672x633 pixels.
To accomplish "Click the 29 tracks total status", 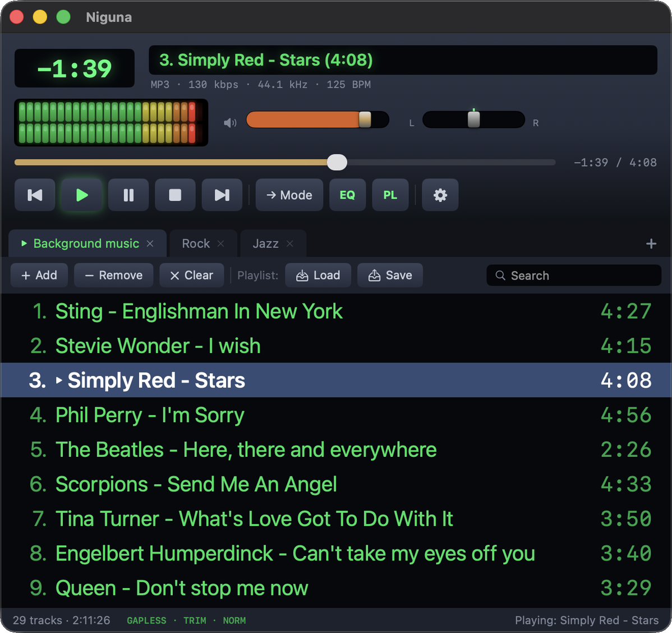I will click(61, 621).
